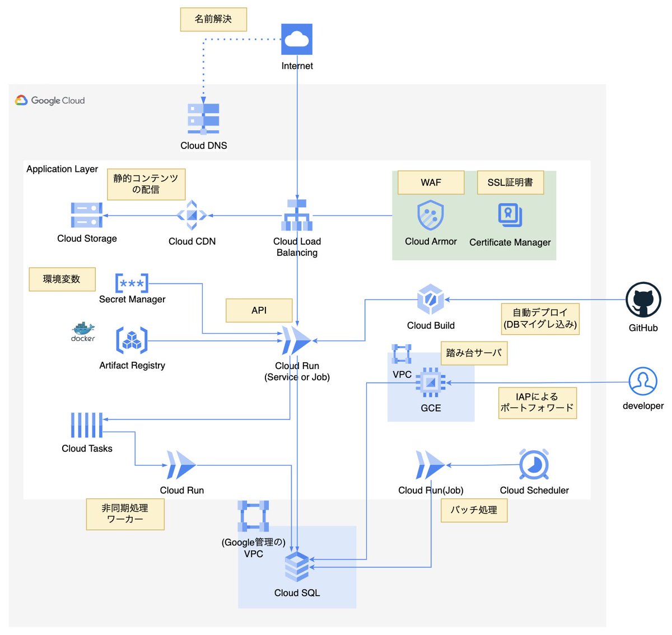The width and height of the screenshot is (672, 635).
Task: Click the Cloud Load Balancing text
Action: click(297, 247)
